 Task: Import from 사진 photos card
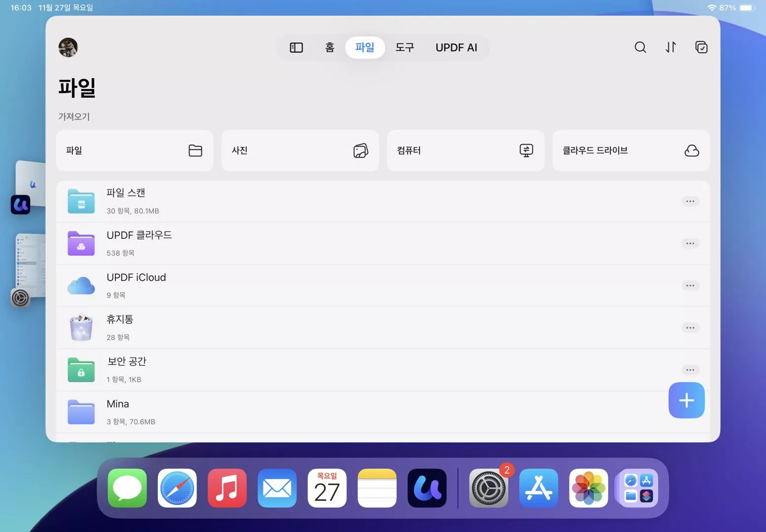(x=300, y=151)
